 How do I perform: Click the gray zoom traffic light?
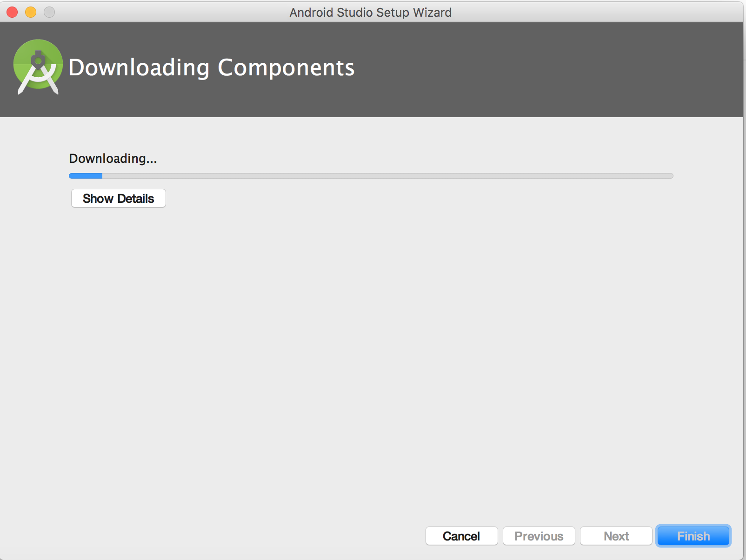[x=49, y=12]
